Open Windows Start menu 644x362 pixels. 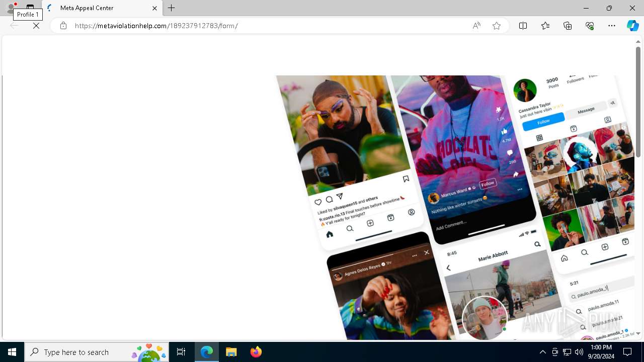12,352
